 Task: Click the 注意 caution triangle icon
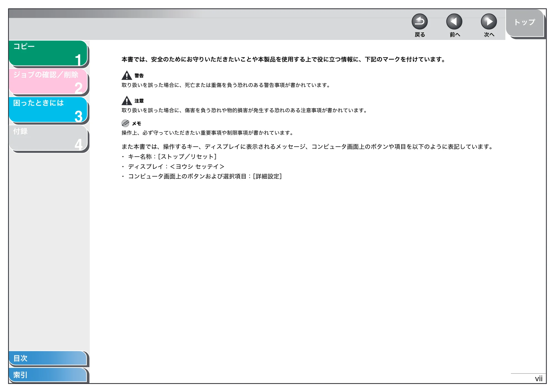tap(127, 100)
